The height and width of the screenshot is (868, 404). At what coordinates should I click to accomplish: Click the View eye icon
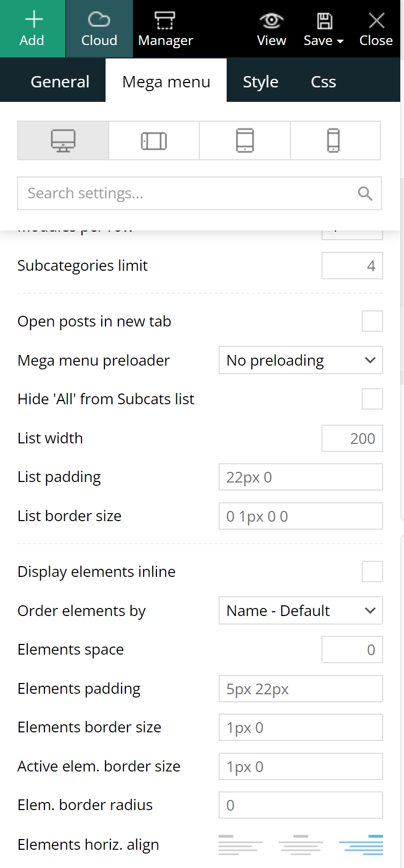pyautogui.click(x=272, y=20)
